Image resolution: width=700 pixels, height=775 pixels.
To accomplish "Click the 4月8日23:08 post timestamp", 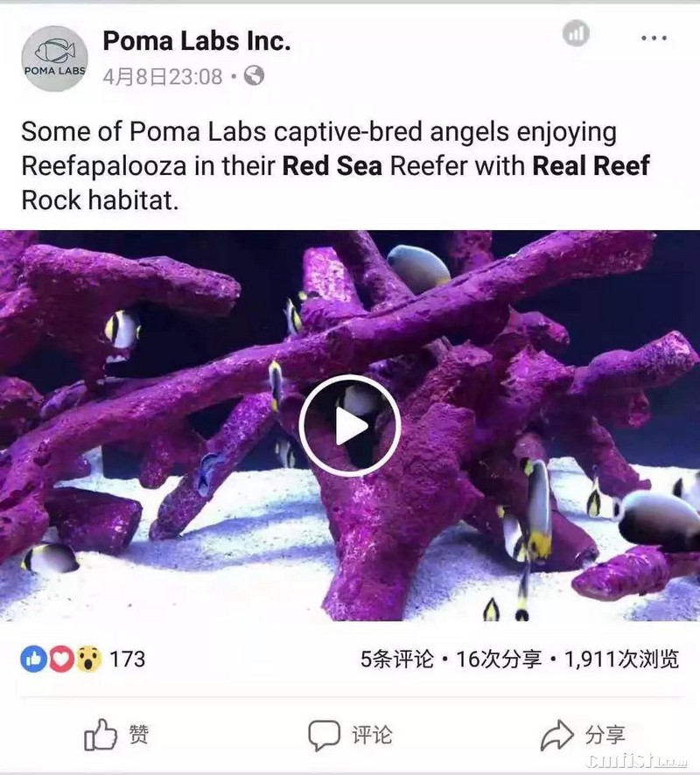I will (163, 77).
